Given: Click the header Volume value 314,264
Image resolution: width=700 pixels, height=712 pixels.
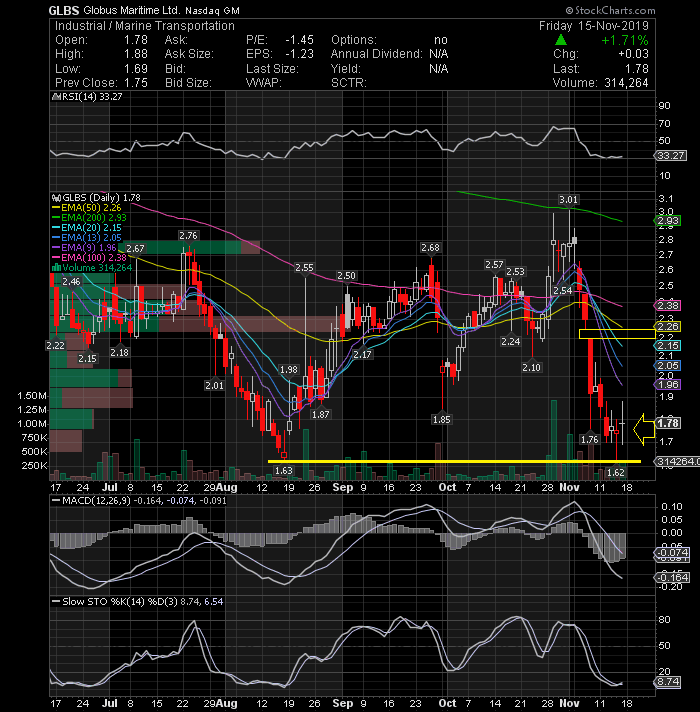Looking at the screenshot, I should point(626,83).
